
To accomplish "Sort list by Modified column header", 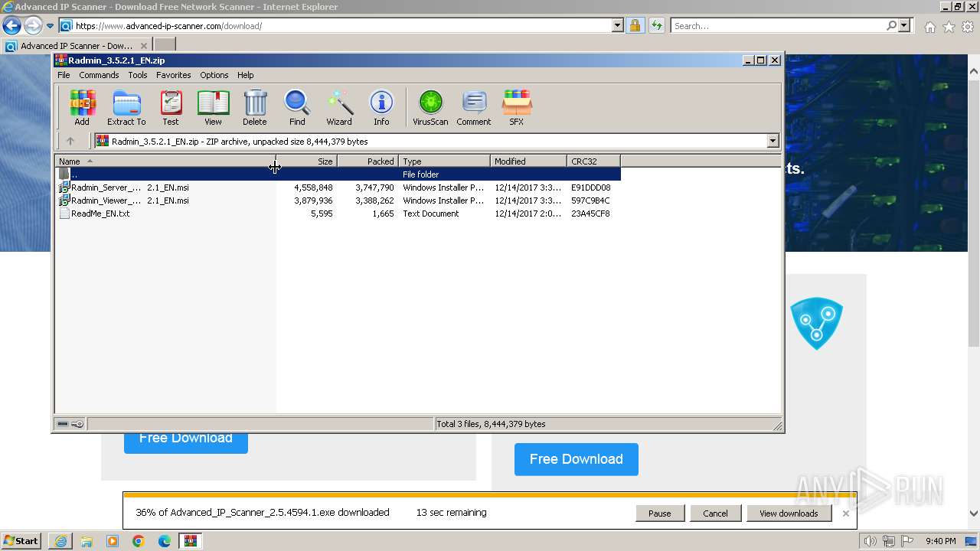I will (529, 161).
